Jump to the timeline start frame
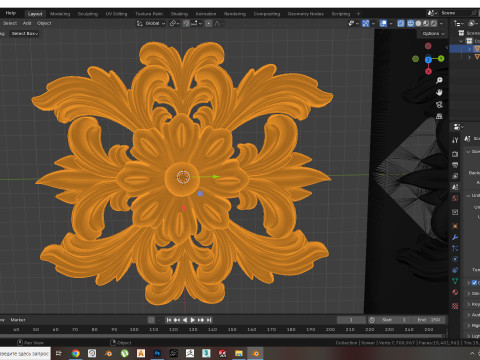Screen dimensions: 480x360 coord(169,320)
